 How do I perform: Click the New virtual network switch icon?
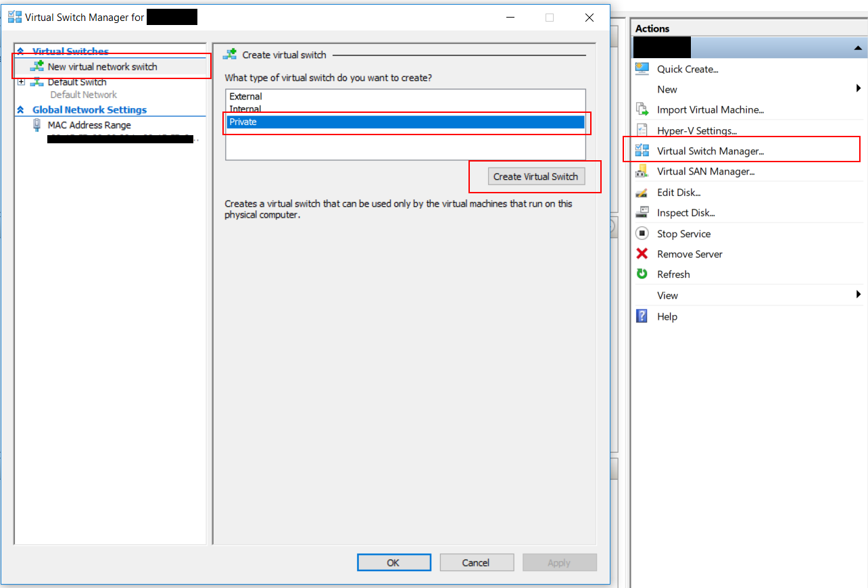37,67
